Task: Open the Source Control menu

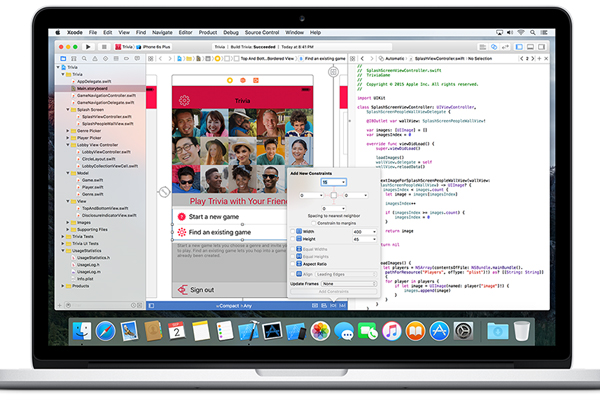Action: [262, 33]
